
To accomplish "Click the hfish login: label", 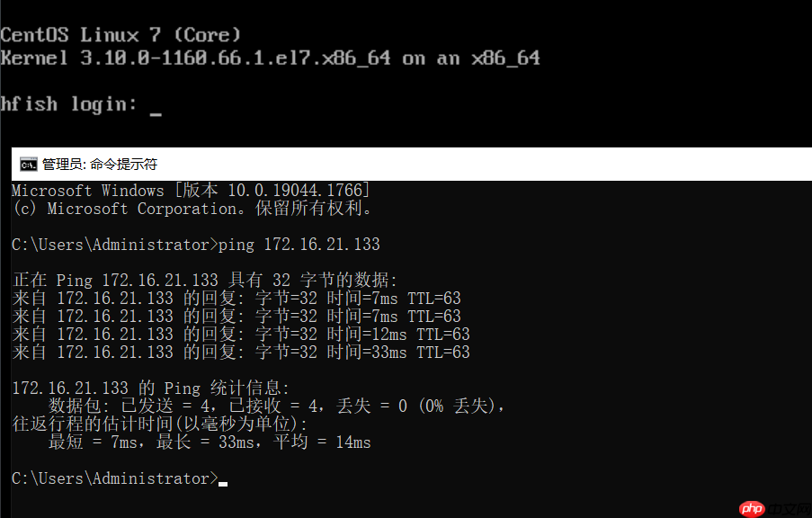I will [68, 104].
